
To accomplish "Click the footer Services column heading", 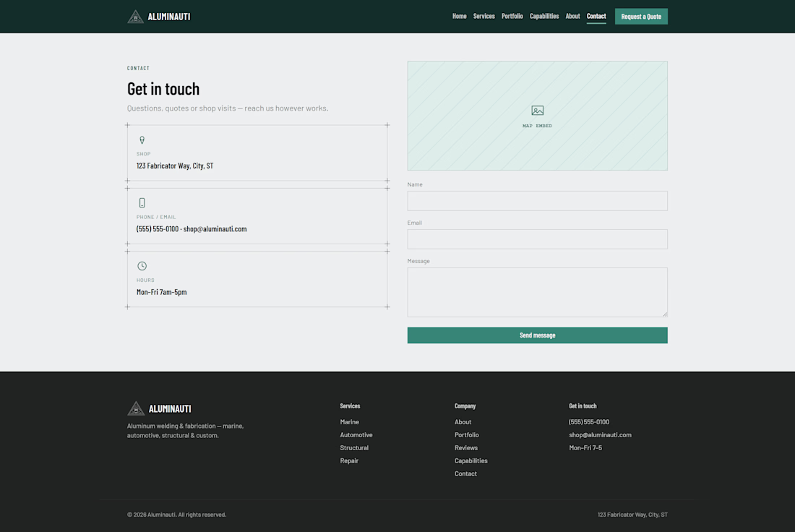I will point(350,406).
